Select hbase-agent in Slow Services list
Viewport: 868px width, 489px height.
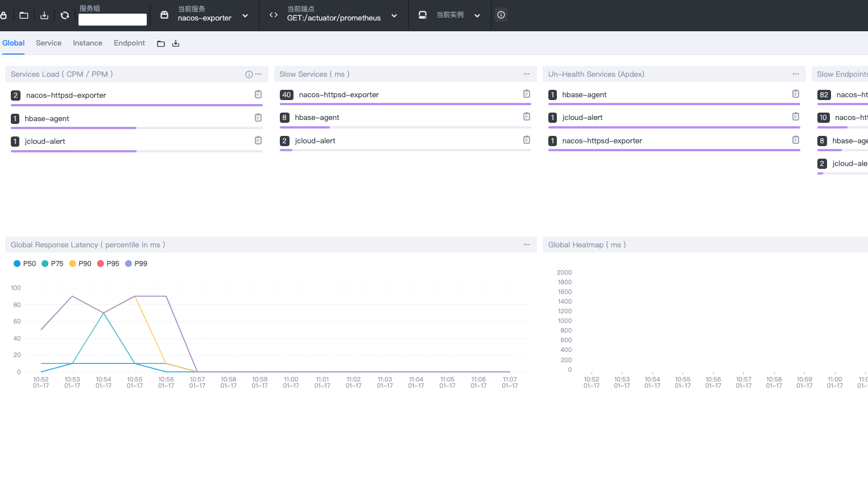[x=317, y=118]
